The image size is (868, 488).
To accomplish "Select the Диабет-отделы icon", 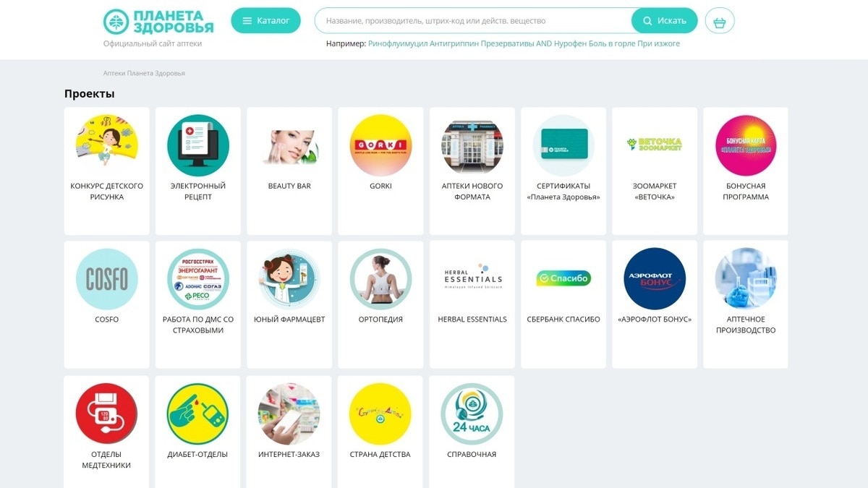I will tap(197, 414).
